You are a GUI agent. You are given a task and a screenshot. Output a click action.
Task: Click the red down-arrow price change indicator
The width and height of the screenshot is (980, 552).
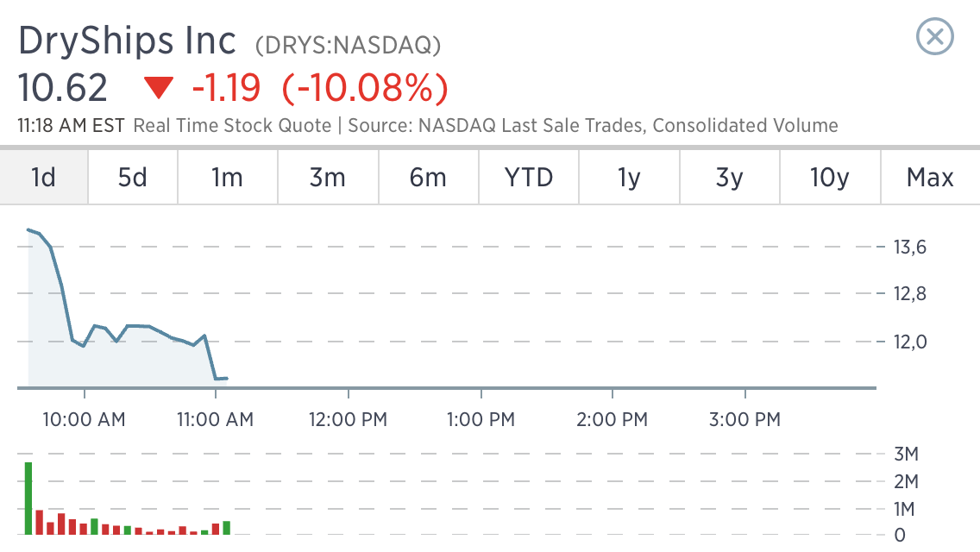click(x=158, y=87)
